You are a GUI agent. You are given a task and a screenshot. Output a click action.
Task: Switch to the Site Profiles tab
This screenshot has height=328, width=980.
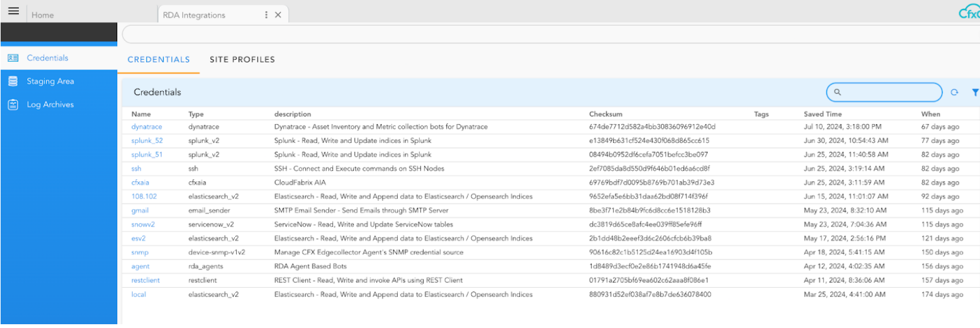[x=242, y=60]
